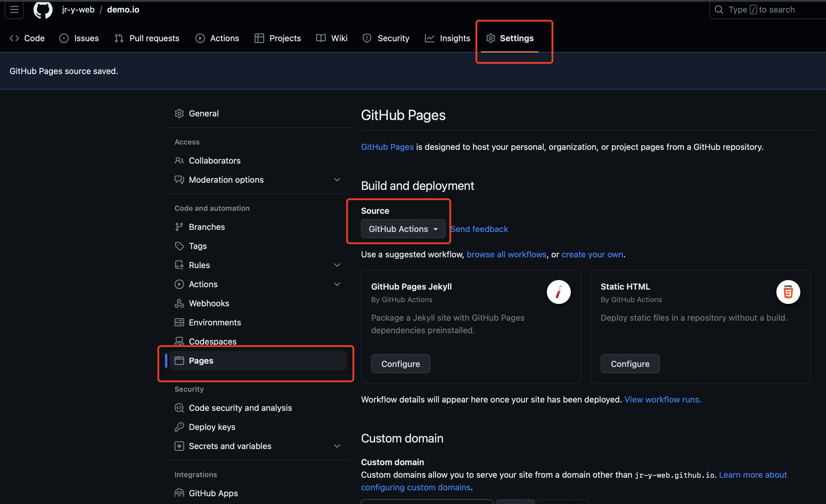Screen dimensions: 826x504
Task: Click the GitHub Pages documentation link
Action: pyautogui.click(x=387, y=147)
